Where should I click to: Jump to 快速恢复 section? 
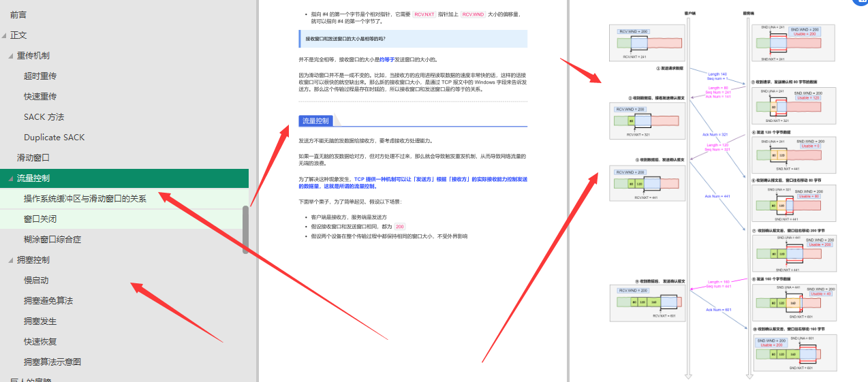[40, 341]
